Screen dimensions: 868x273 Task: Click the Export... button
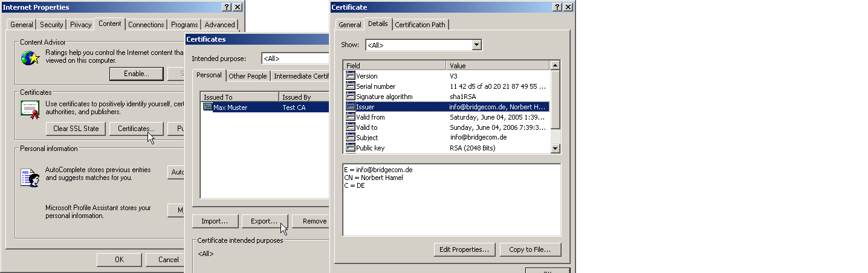[x=264, y=221]
